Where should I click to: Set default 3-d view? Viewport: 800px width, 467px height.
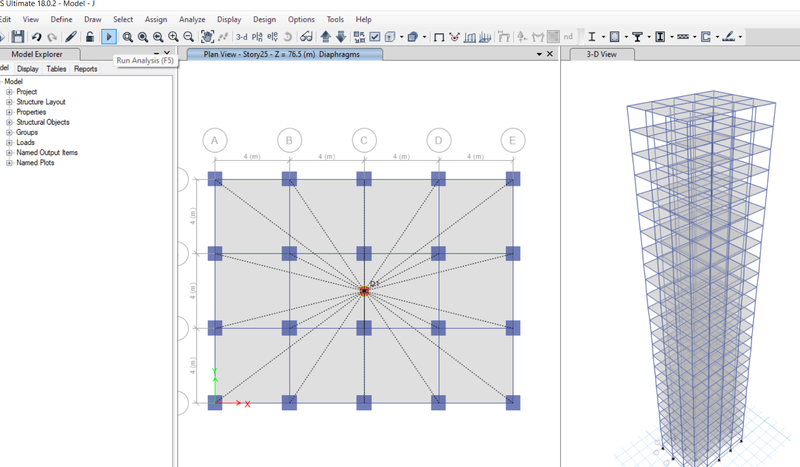241,37
